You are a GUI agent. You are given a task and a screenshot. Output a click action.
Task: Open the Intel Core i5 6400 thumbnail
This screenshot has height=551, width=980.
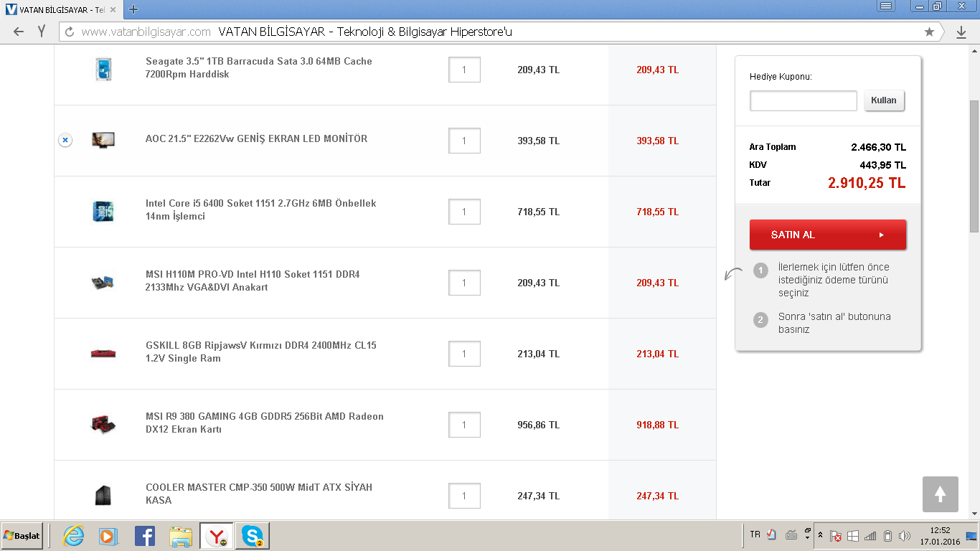[103, 212]
